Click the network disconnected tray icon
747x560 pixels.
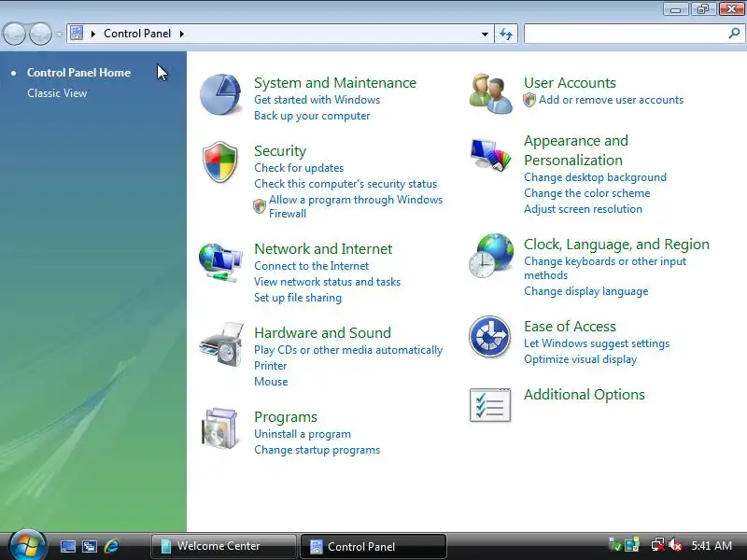[658, 545]
